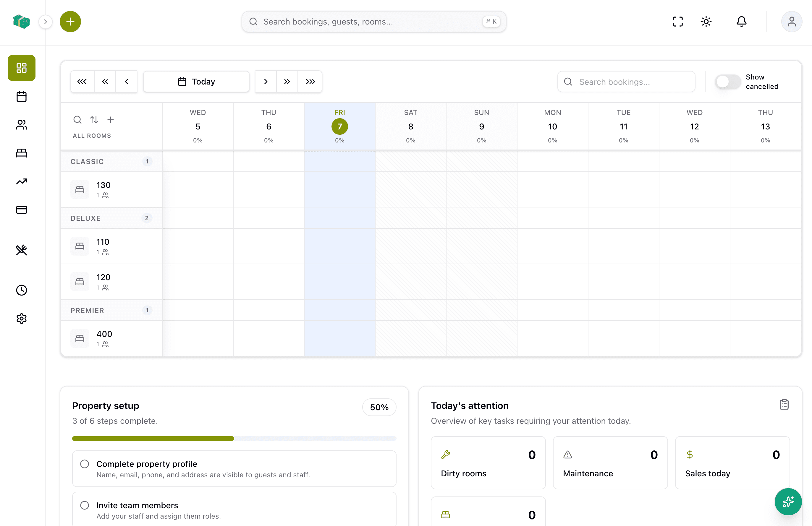
Task: Open room 130 row
Action: (x=111, y=189)
